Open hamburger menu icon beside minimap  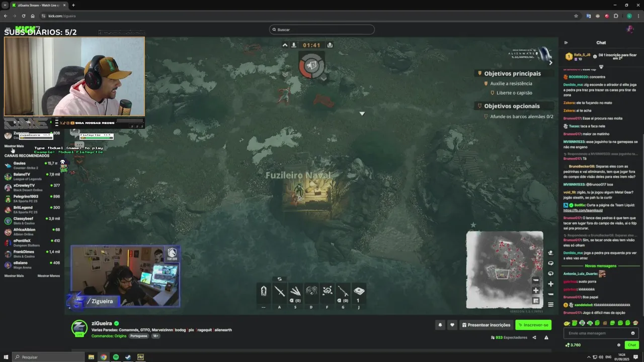550,304
